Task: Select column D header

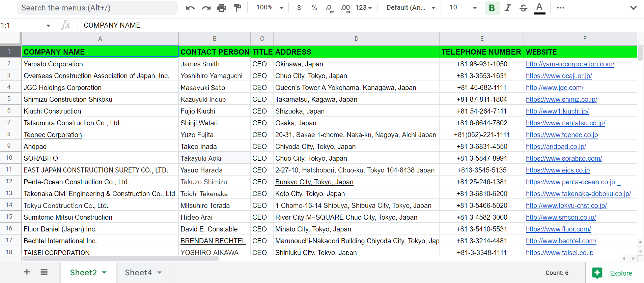Action: (x=356, y=39)
